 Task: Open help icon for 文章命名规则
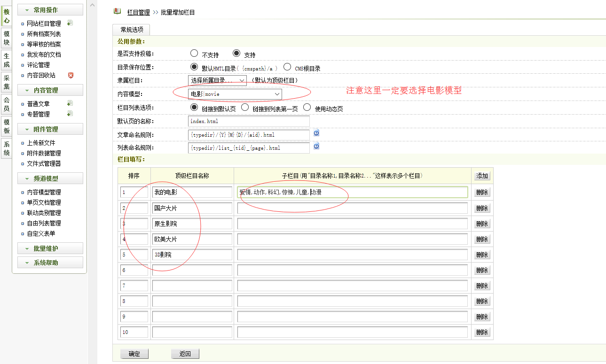[x=316, y=133]
